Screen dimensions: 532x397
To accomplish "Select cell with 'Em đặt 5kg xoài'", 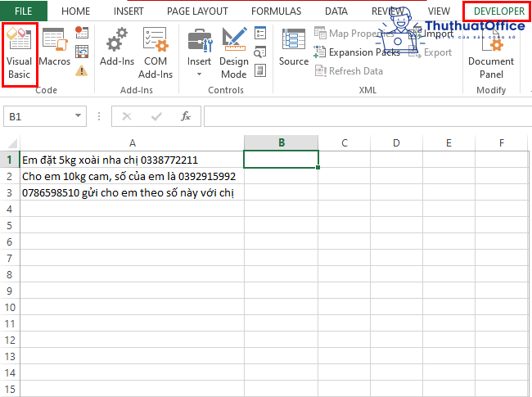I will click(x=132, y=160).
